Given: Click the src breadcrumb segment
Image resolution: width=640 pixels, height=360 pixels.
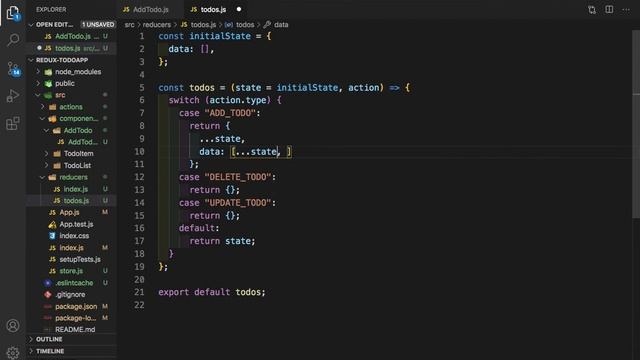Looking at the screenshot, I should 129,25.
